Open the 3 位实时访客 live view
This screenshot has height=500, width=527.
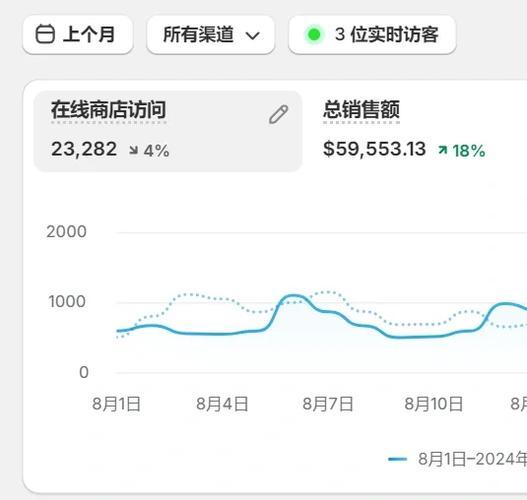(372, 34)
